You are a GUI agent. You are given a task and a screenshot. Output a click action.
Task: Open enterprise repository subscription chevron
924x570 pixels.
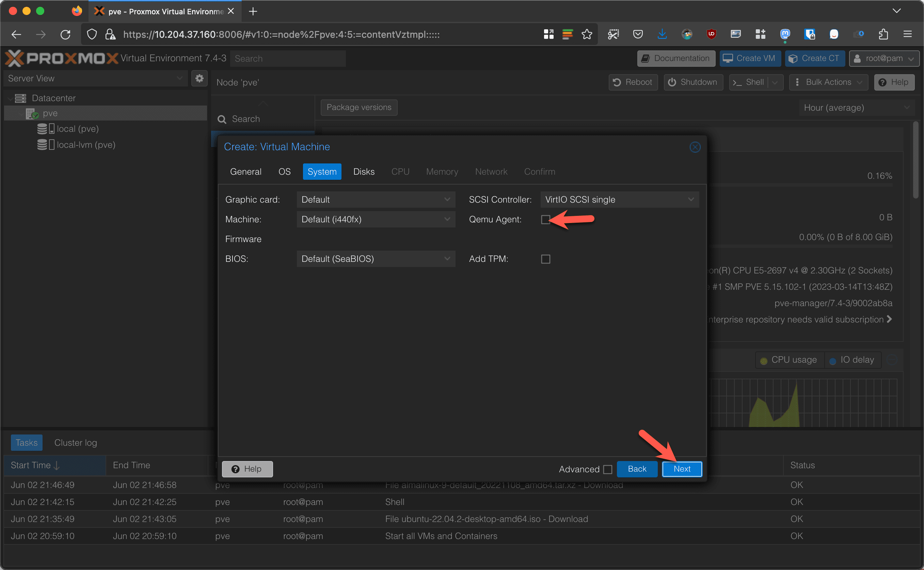pyautogui.click(x=889, y=319)
